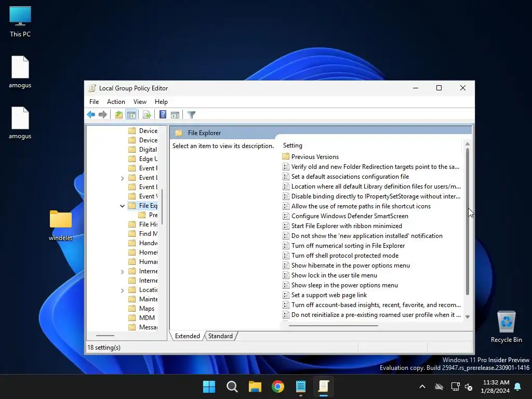Select the Digital tree folder

click(143, 150)
